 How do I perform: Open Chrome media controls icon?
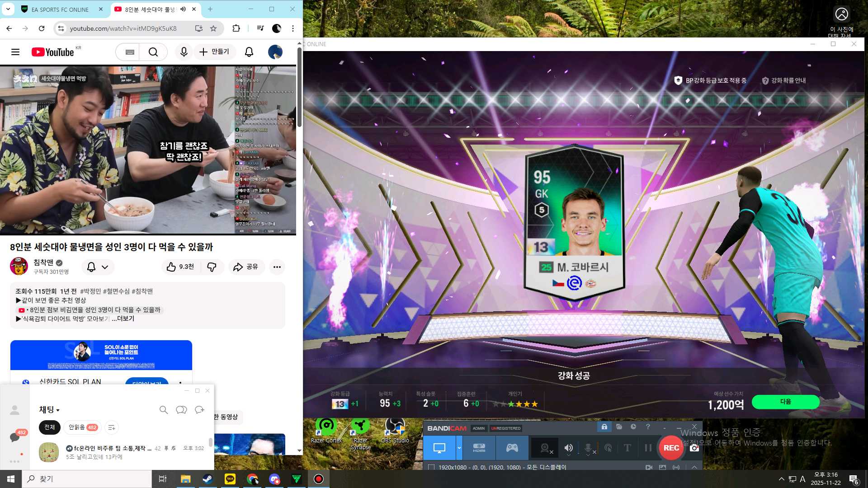(260, 28)
